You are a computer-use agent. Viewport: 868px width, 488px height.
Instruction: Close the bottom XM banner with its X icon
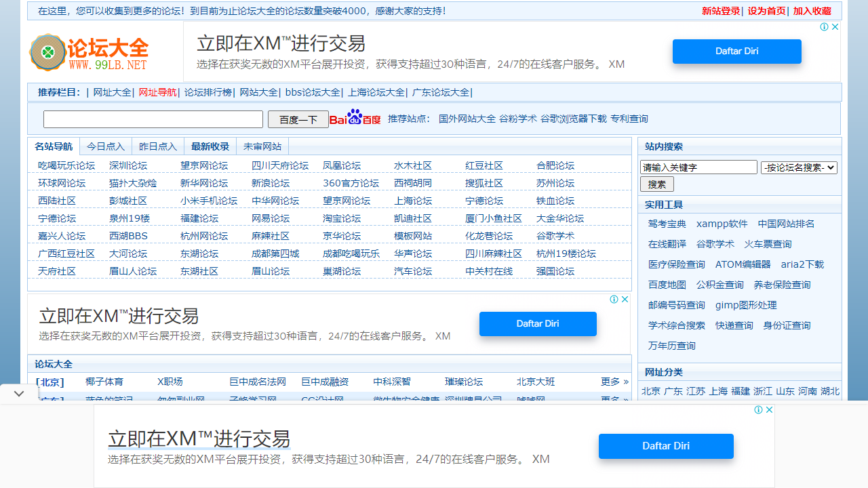pyautogui.click(x=769, y=409)
